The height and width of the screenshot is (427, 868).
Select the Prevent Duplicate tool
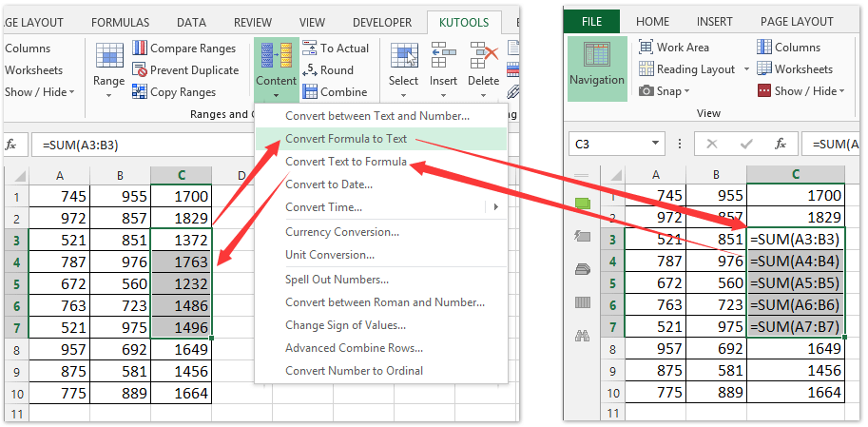click(140, 70)
